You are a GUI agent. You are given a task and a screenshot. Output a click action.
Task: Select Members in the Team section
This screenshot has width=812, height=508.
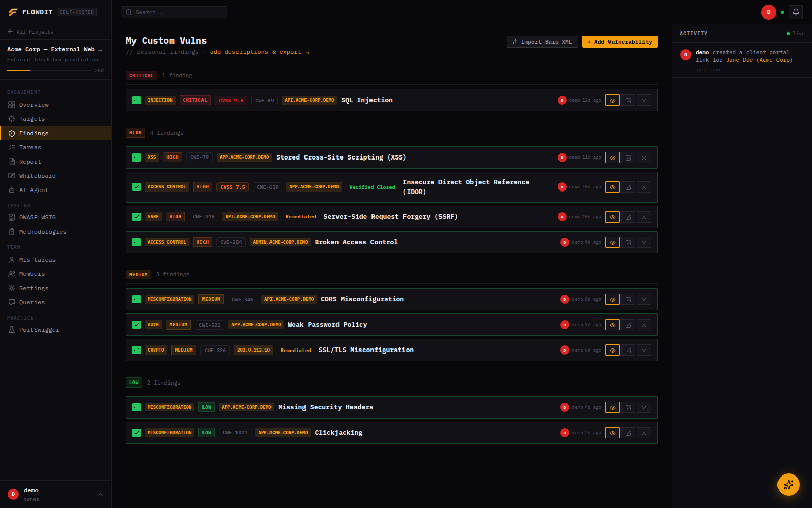[56, 274]
